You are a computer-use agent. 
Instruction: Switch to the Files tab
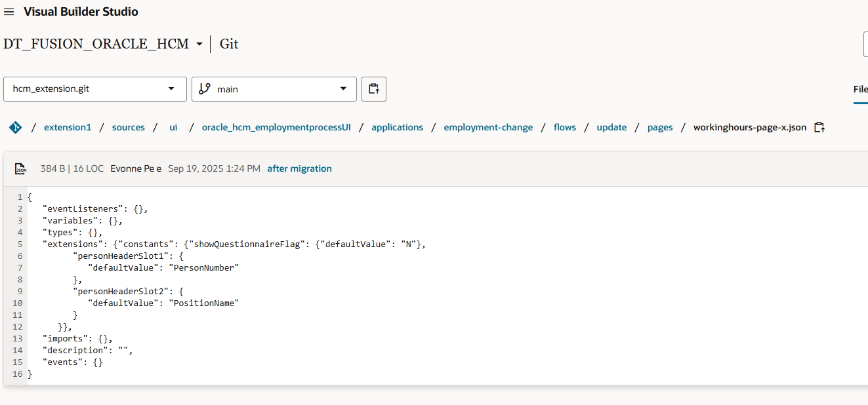(859, 89)
